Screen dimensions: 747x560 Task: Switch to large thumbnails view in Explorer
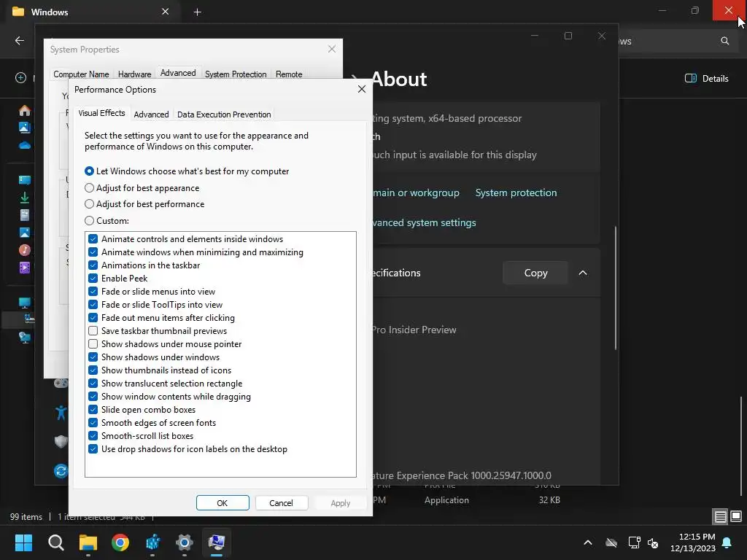[736, 516]
